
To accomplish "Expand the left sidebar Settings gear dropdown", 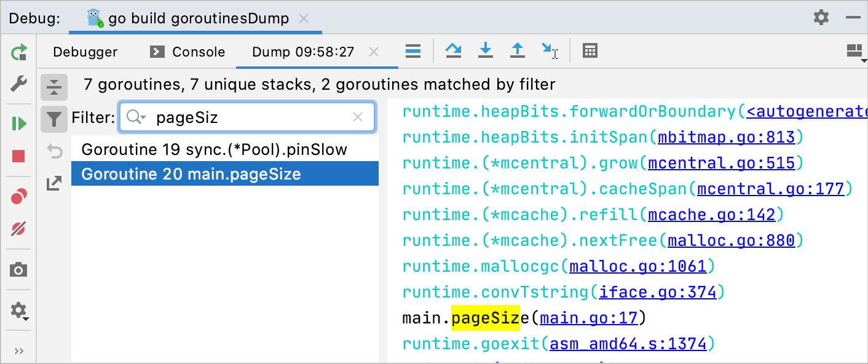I will [x=19, y=311].
